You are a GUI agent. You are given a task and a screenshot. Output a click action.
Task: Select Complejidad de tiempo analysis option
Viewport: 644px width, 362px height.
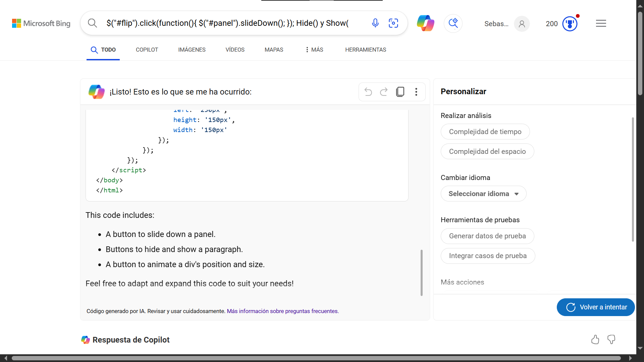point(485,132)
